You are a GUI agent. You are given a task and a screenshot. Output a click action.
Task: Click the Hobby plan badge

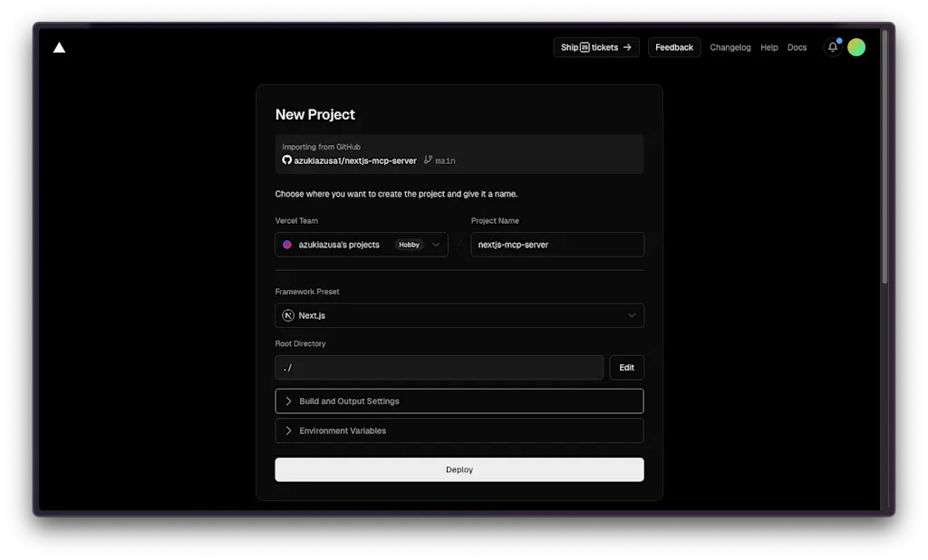[x=409, y=245]
